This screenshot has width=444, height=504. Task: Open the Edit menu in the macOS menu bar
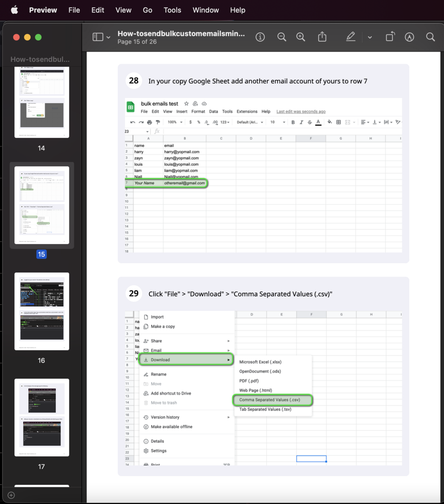coord(98,10)
